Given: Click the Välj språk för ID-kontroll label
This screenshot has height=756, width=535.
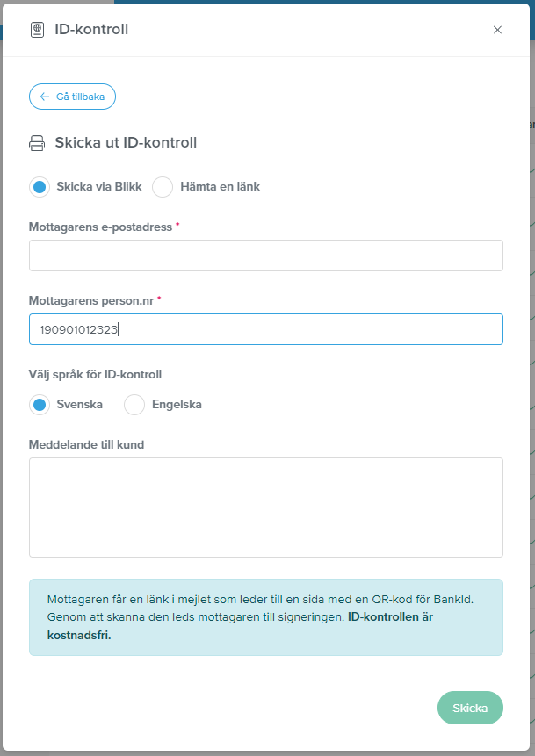Looking at the screenshot, I should 95,375.
